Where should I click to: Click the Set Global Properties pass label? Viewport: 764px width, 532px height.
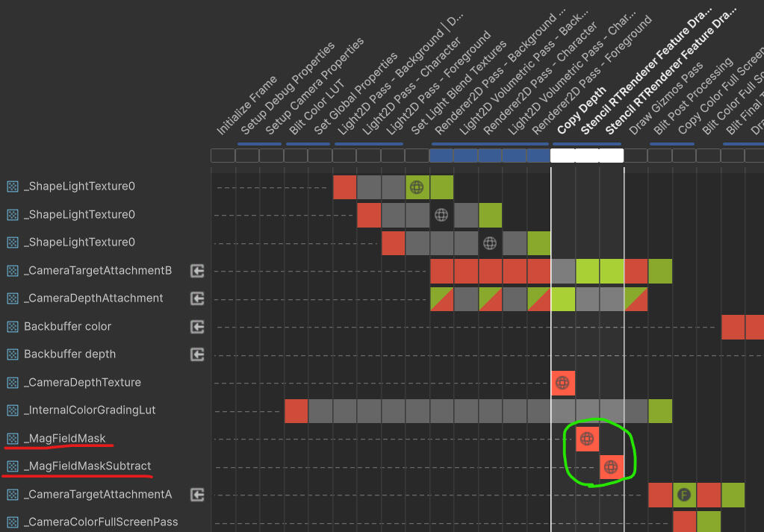(355, 93)
